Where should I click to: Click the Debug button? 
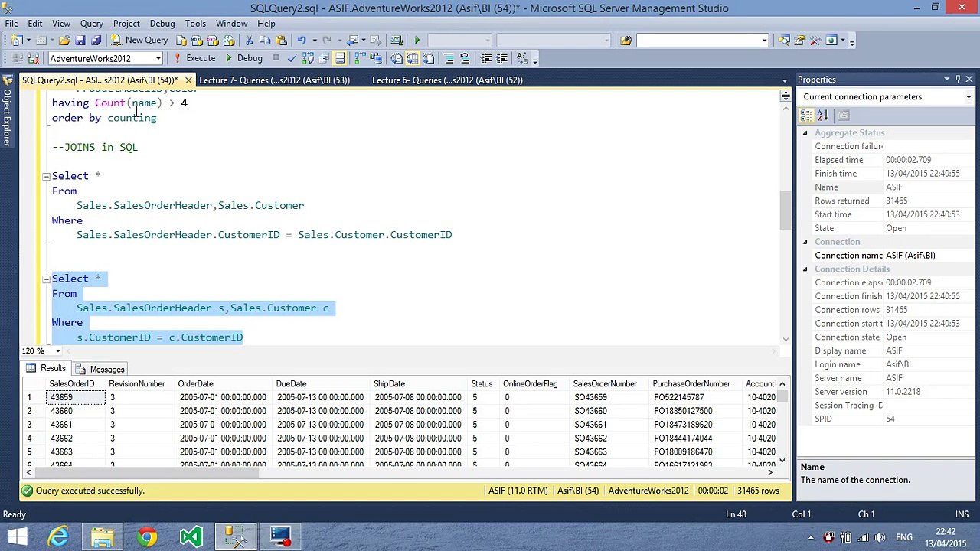[x=243, y=58]
